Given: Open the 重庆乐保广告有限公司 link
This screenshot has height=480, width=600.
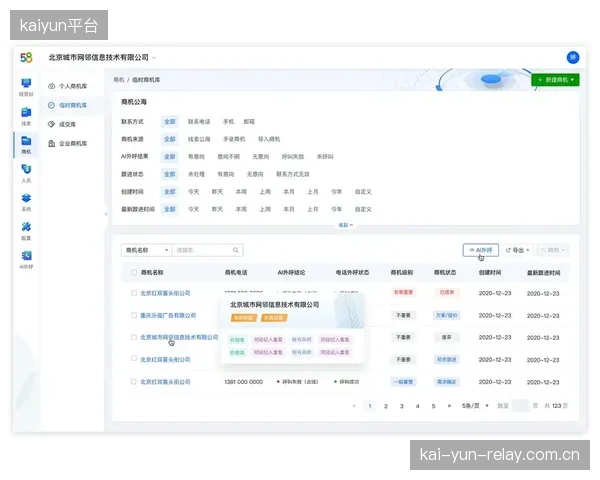Looking at the screenshot, I should click(x=168, y=315).
